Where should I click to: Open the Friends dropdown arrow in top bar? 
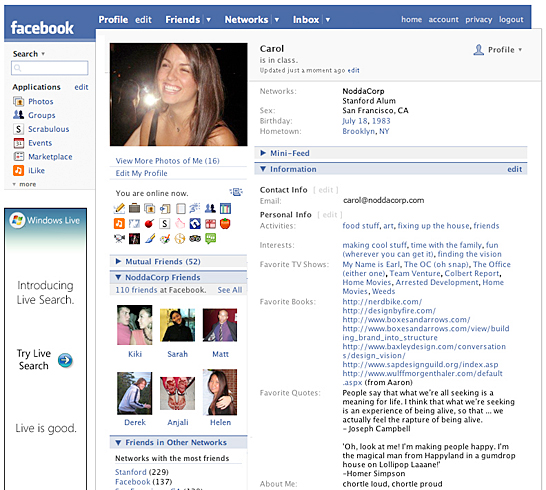coord(208,20)
